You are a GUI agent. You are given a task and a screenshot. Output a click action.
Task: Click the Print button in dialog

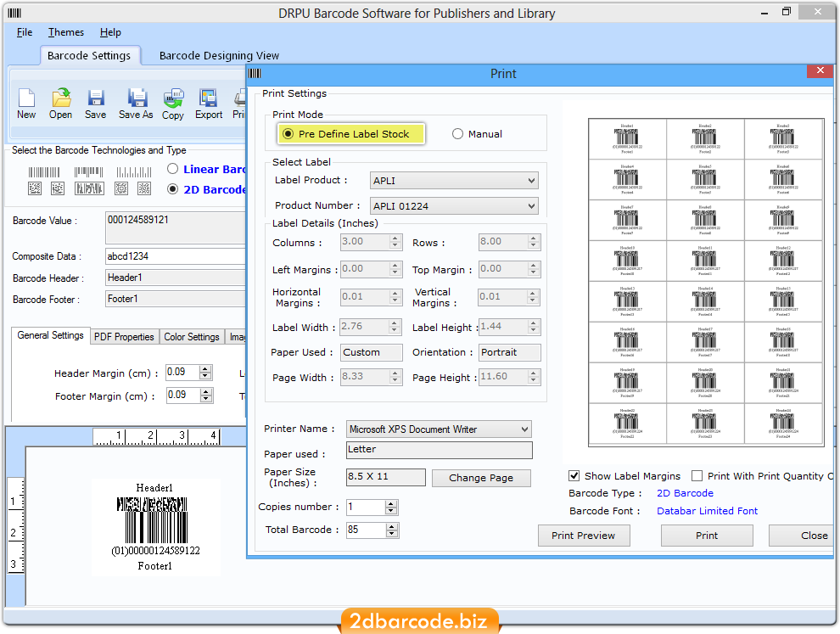click(x=707, y=536)
